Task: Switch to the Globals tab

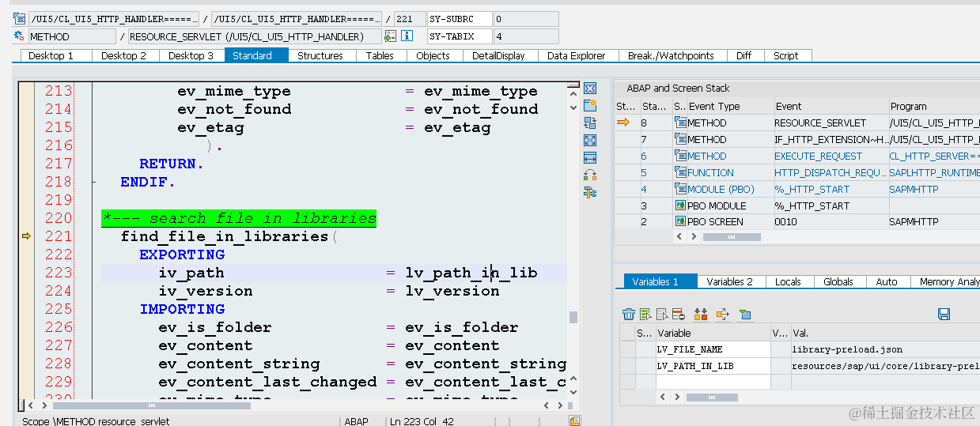Action: coord(838,281)
